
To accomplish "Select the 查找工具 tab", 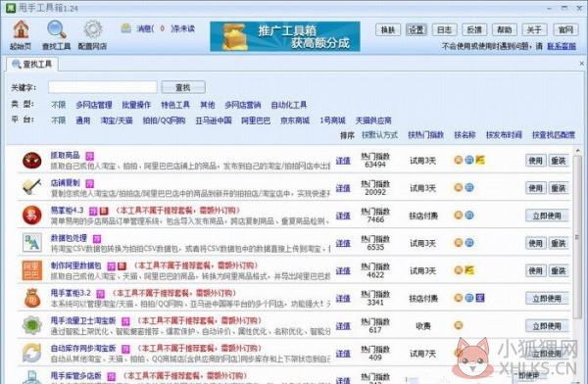I will point(32,65).
